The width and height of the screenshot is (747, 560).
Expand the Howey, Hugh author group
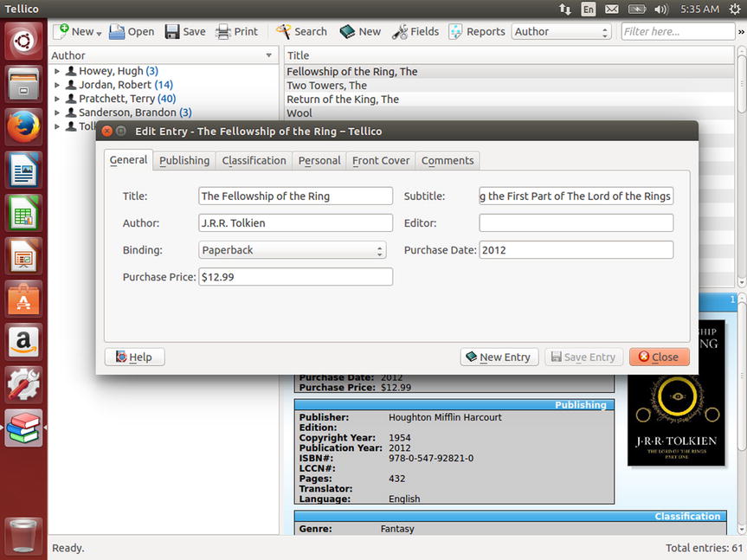(x=57, y=71)
